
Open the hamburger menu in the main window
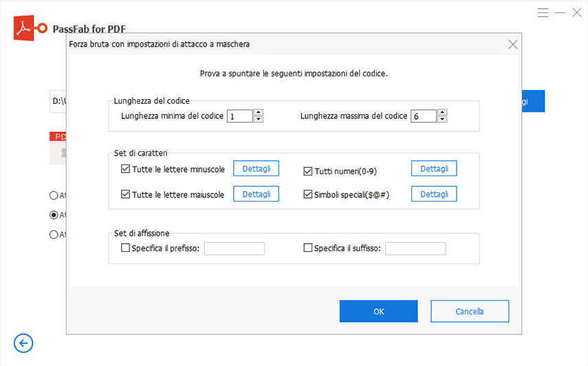coord(543,13)
